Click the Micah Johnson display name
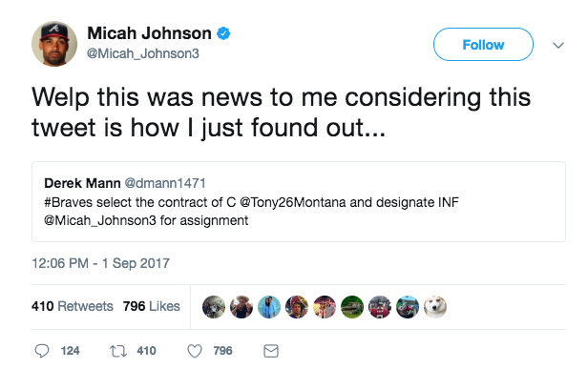This screenshot has width=588, height=369. tap(149, 33)
